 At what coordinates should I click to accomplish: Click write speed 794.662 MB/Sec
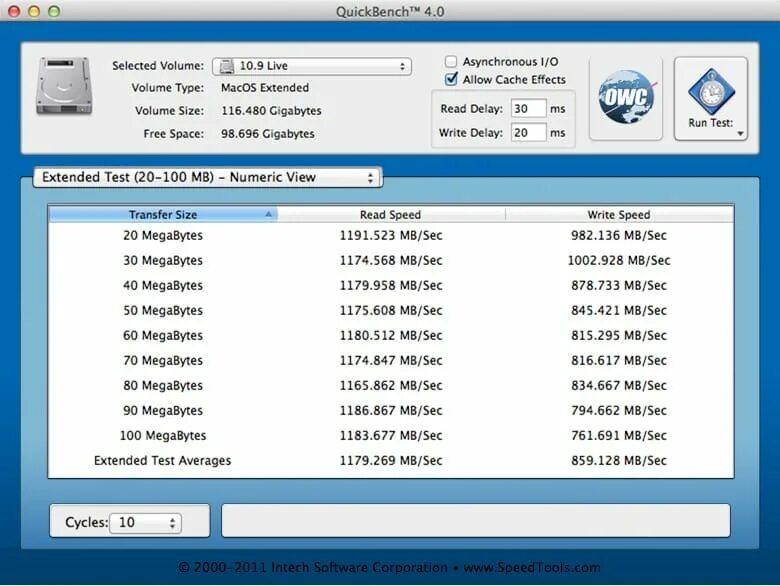click(619, 410)
